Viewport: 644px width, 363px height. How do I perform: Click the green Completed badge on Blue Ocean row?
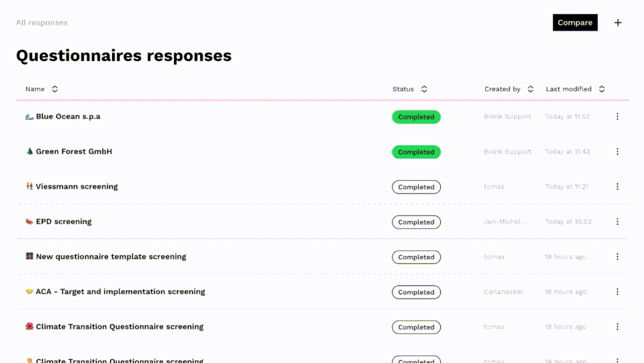coord(416,116)
